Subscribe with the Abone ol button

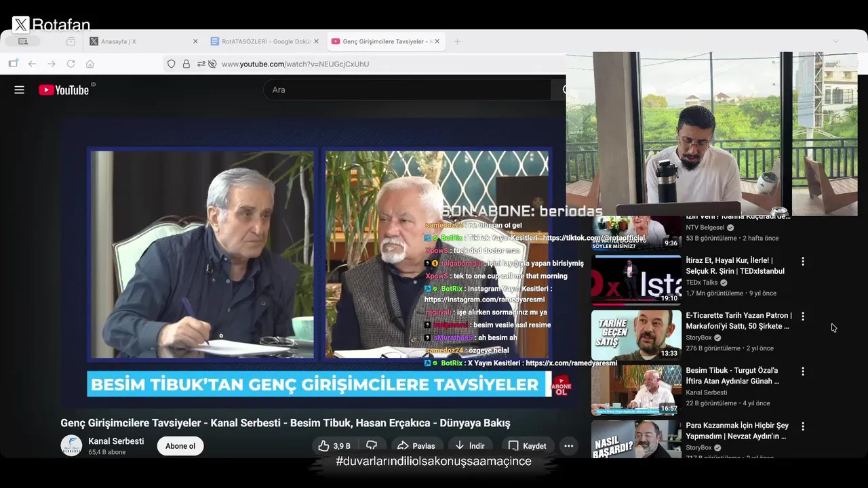coord(180,446)
